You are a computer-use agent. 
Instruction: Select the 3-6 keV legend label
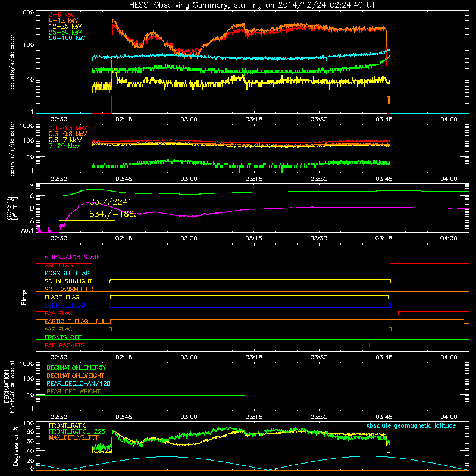(x=62, y=14)
